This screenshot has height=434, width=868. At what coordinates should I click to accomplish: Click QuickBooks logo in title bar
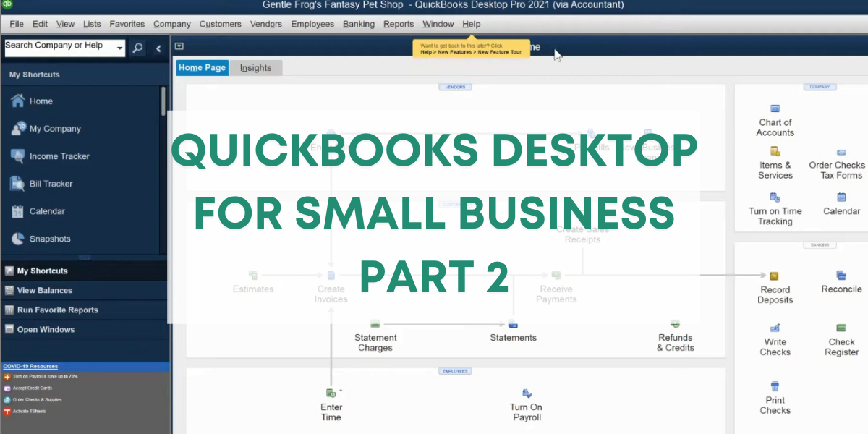click(7, 5)
